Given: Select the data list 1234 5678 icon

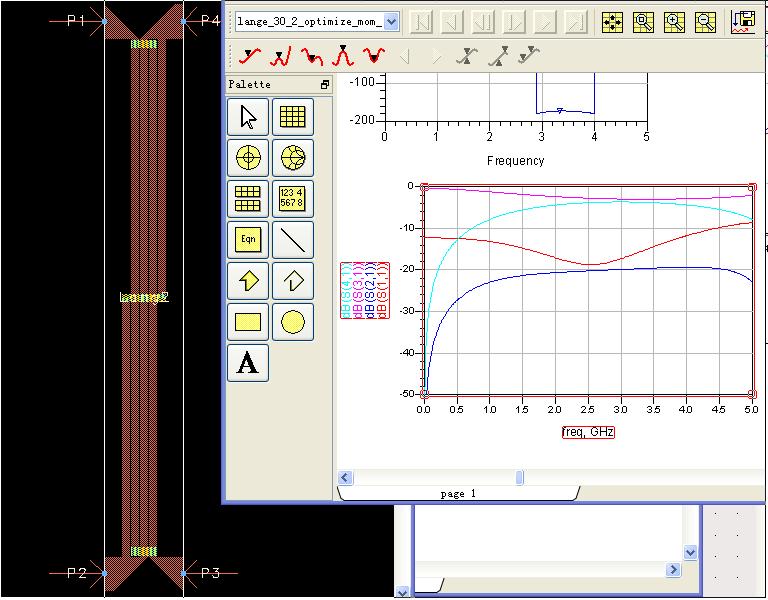Looking at the screenshot, I should [293, 199].
